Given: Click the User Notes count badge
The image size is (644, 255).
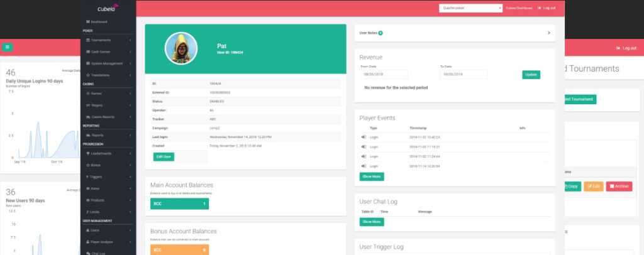Looking at the screenshot, I should pyautogui.click(x=380, y=33).
